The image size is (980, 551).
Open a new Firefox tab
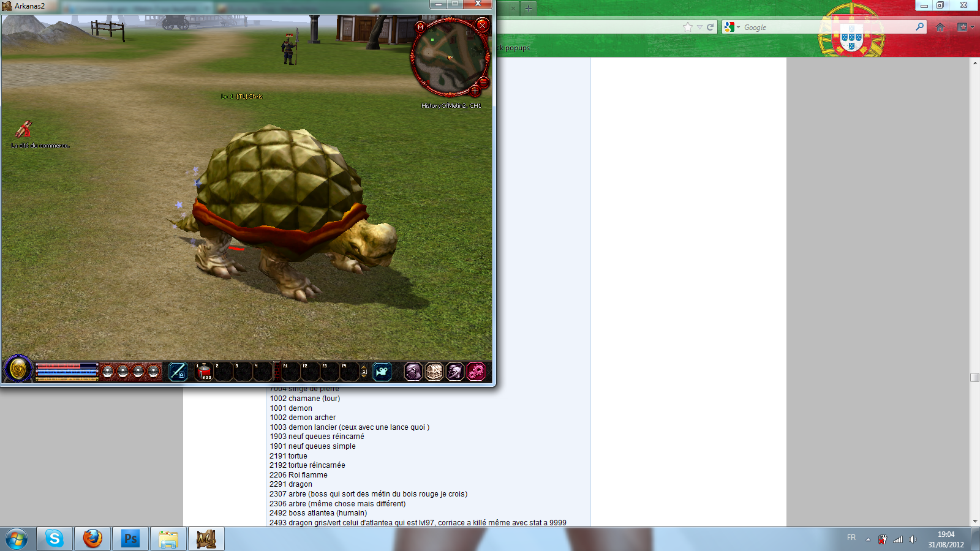529,9
